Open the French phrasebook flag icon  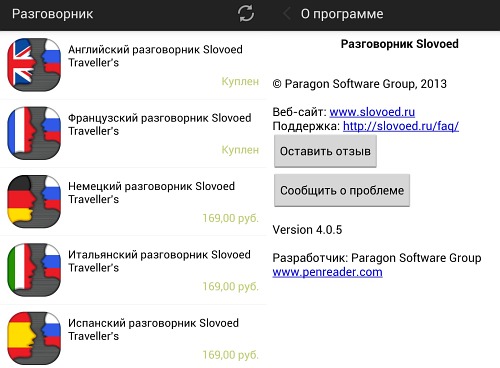pyautogui.click(x=34, y=133)
